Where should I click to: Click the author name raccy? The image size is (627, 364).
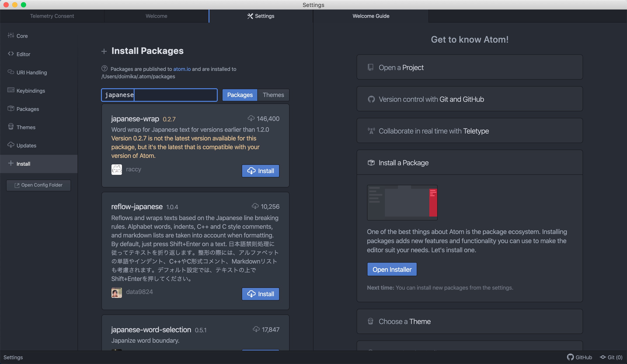pos(134,169)
